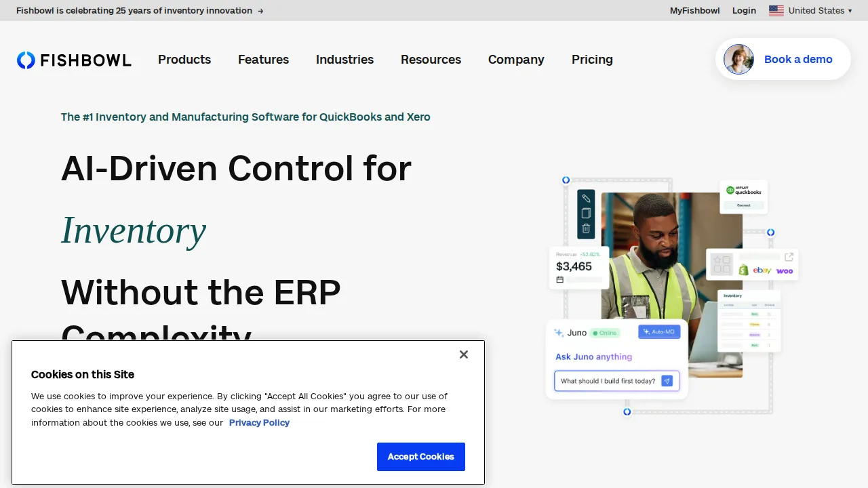The height and width of the screenshot is (488, 868).
Task: Click the Fishbowl logo
Action: [x=74, y=60]
